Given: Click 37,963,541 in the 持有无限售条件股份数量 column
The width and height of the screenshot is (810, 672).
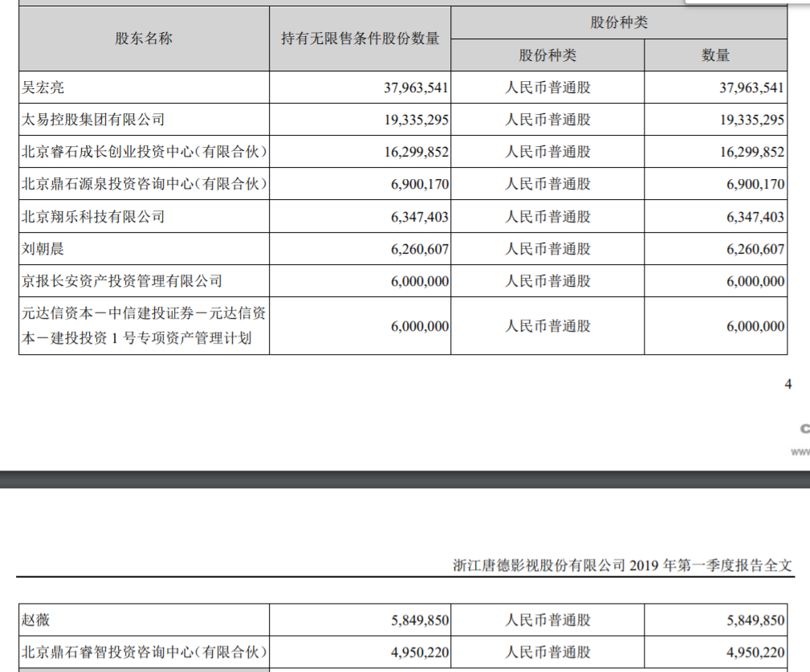Looking at the screenshot, I should coord(416,88).
